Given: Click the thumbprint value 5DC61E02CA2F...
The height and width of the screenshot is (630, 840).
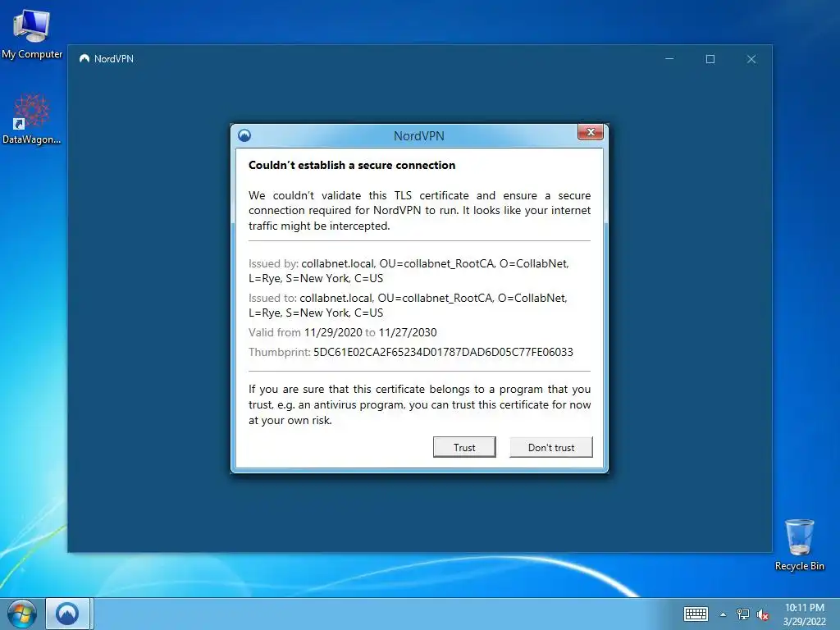Looking at the screenshot, I should tap(443, 352).
